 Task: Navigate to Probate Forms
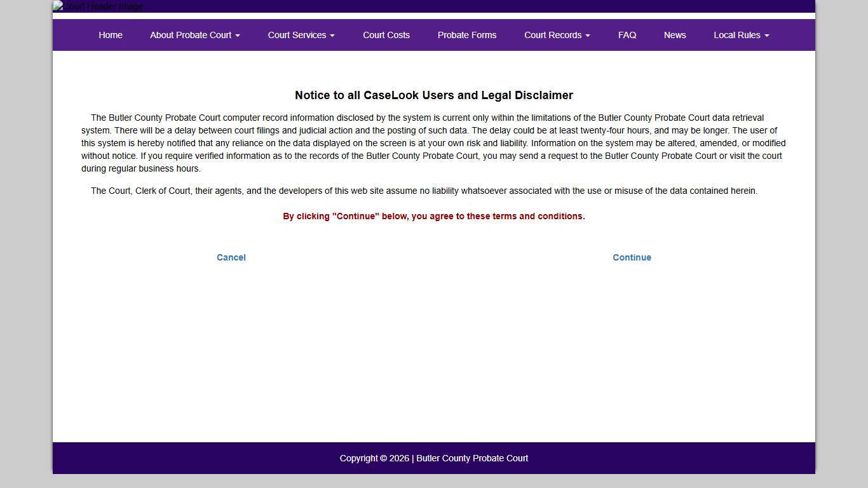point(467,35)
